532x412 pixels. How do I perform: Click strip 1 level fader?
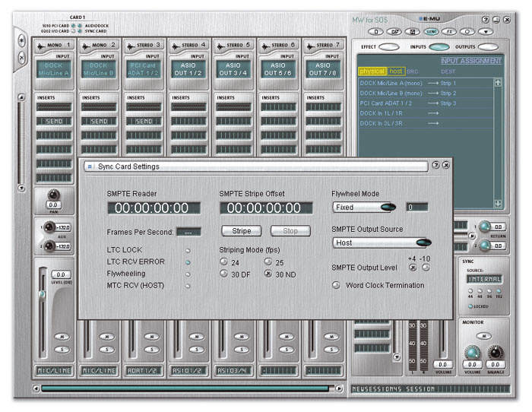pyautogui.click(x=43, y=295)
